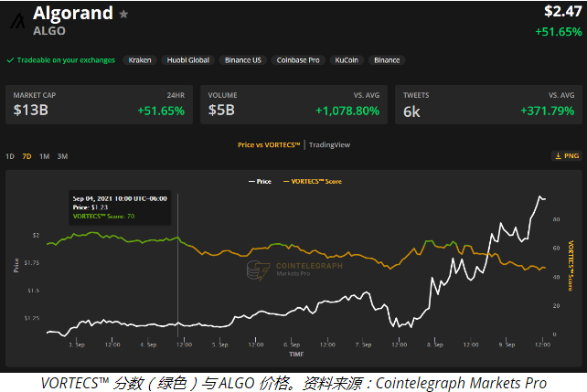
Task: Click the chart tooltip showing Price: $1.23
Action: (x=120, y=207)
